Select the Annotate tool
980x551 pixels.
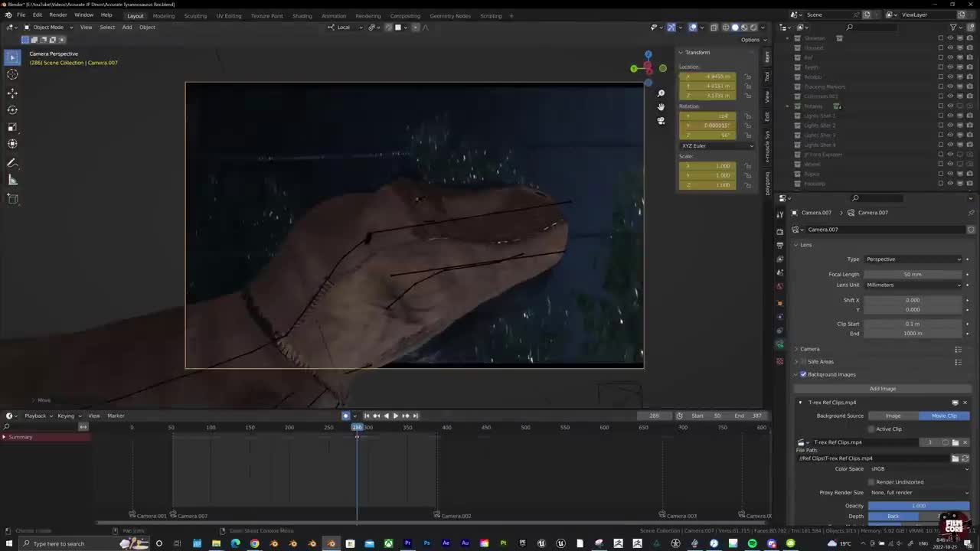click(12, 163)
